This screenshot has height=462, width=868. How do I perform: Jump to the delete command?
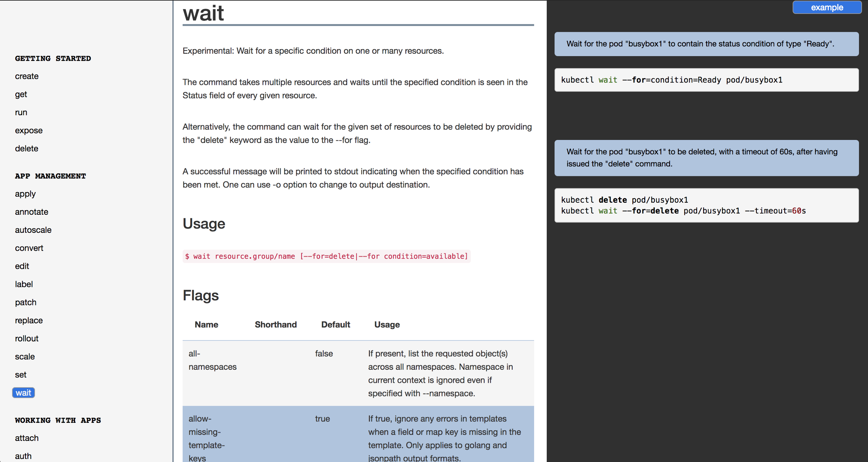[27, 149]
